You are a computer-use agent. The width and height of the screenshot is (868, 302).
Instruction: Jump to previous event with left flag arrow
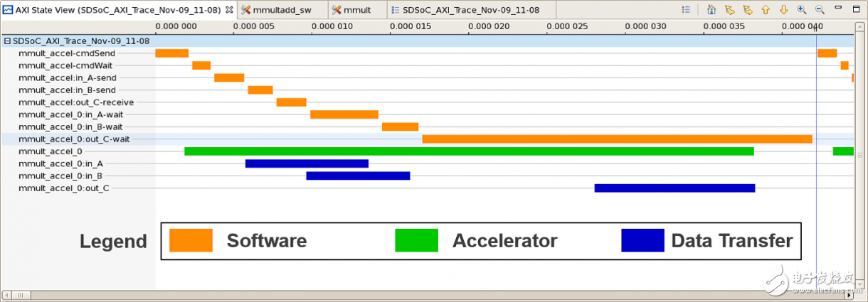[x=729, y=10]
